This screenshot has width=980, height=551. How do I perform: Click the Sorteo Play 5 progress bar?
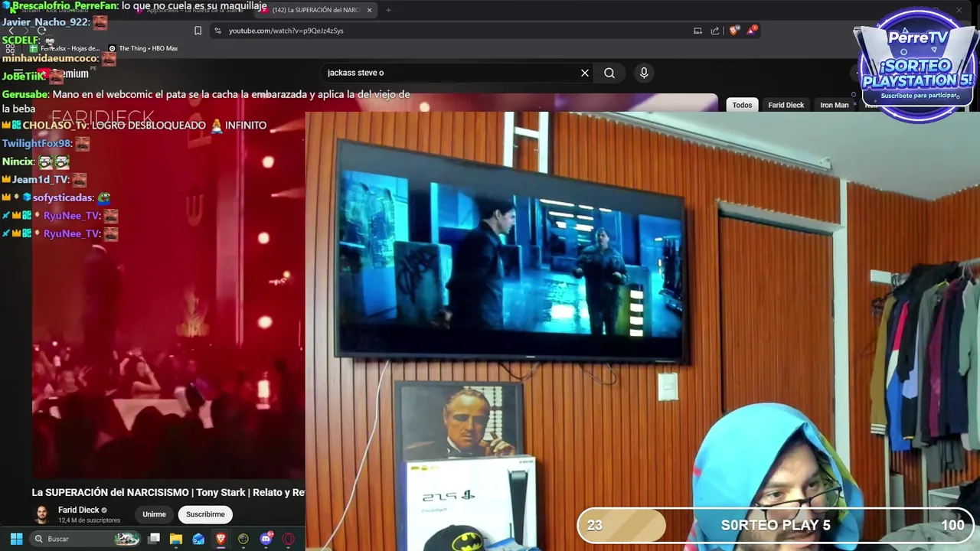pyautogui.click(x=776, y=525)
